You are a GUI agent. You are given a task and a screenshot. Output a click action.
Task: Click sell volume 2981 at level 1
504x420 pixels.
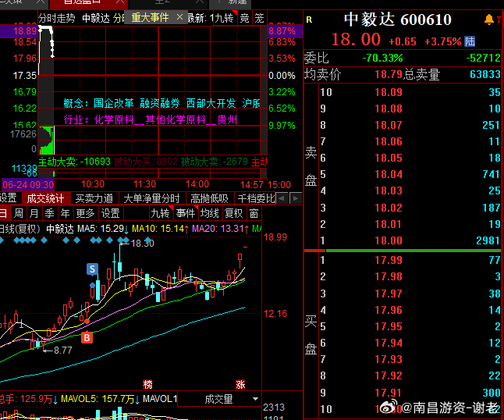click(488, 240)
